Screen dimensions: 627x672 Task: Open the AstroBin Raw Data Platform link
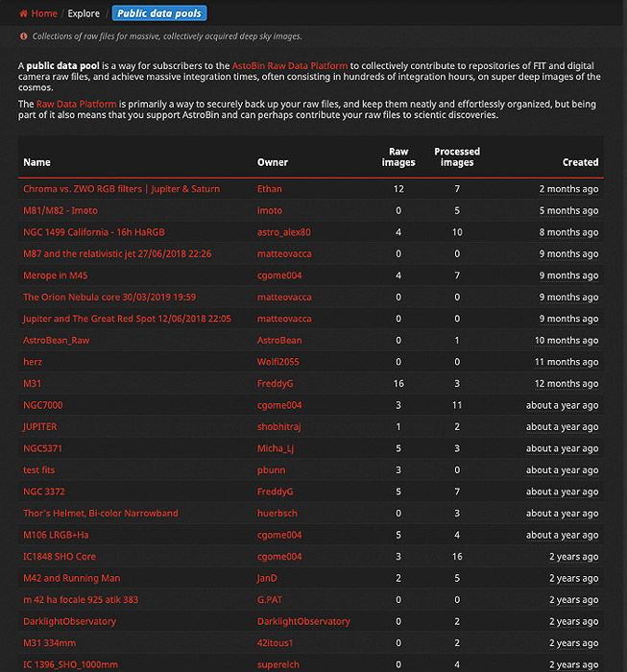[x=290, y=66]
